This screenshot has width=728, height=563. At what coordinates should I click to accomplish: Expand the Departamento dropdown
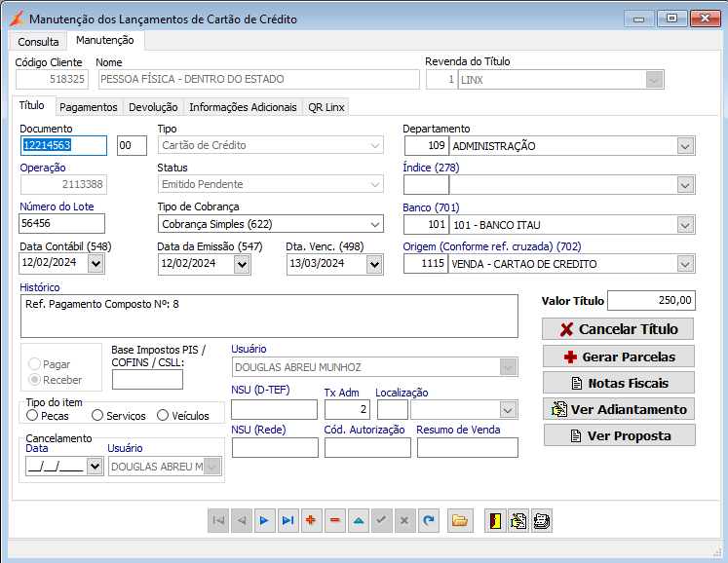[684, 146]
